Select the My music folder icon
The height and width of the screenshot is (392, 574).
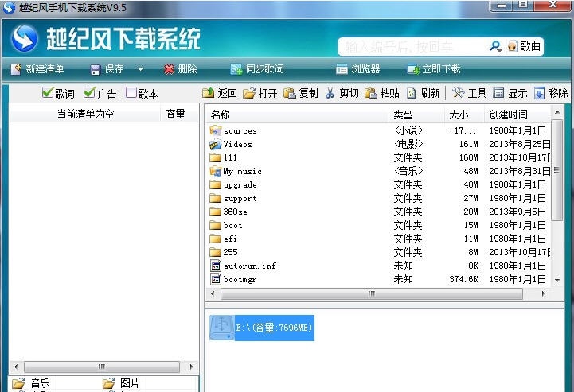[215, 171]
